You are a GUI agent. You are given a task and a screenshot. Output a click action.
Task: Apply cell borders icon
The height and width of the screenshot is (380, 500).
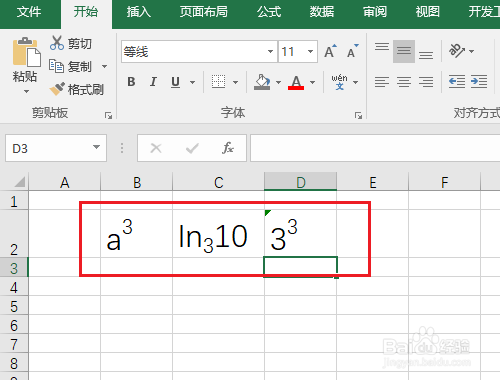click(218, 82)
